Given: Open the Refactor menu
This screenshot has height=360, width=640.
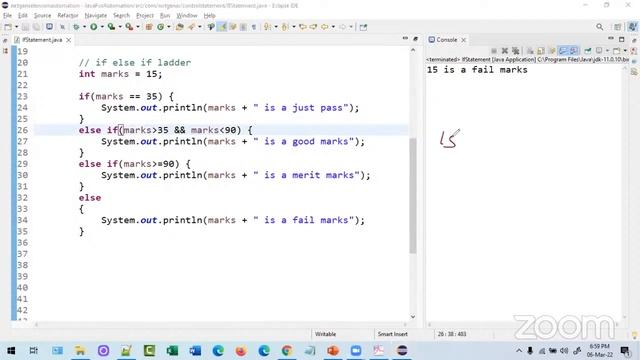Looking at the screenshot, I should coord(68,16).
